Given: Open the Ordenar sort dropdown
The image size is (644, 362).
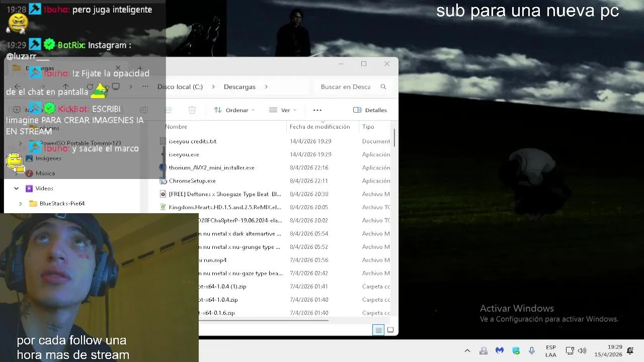Looking at the screenshot, I should tap(234, 110).
